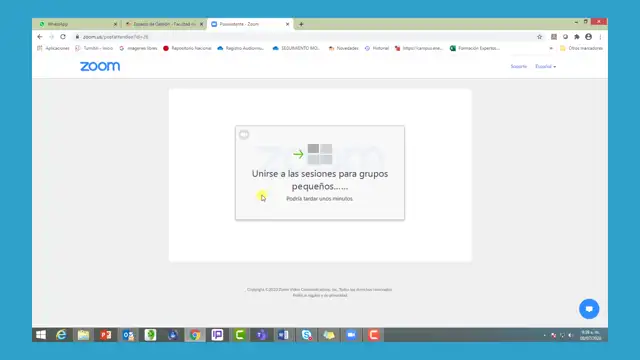Open Microsoft Teams from taskbar
640x360 pixels.
click(262, 335)
